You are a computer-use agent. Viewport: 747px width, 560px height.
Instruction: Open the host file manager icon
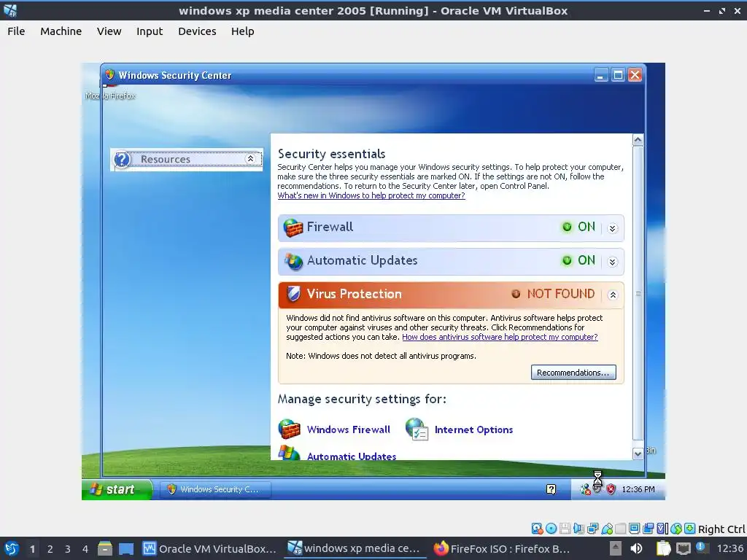[105, 548]
